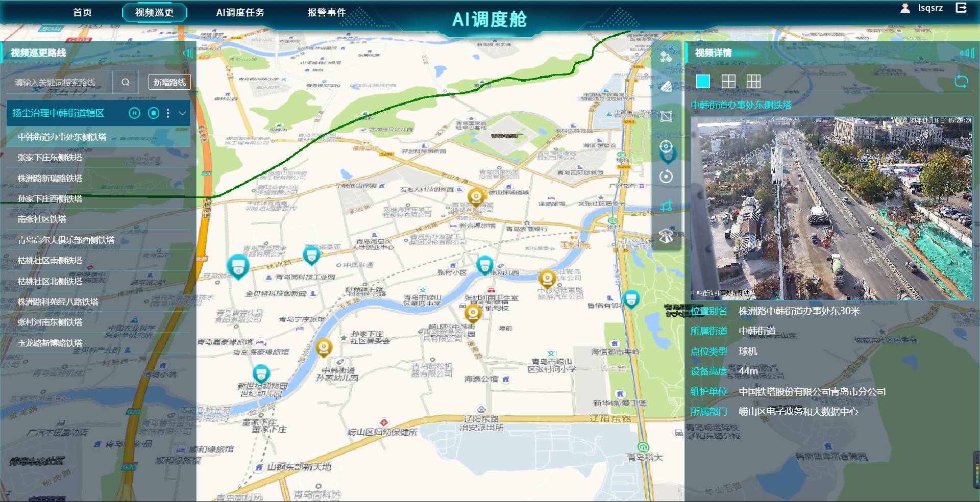
Task: Click the 崂山区电子政务和大数据中心 department value
Action: tap(798, 411)
